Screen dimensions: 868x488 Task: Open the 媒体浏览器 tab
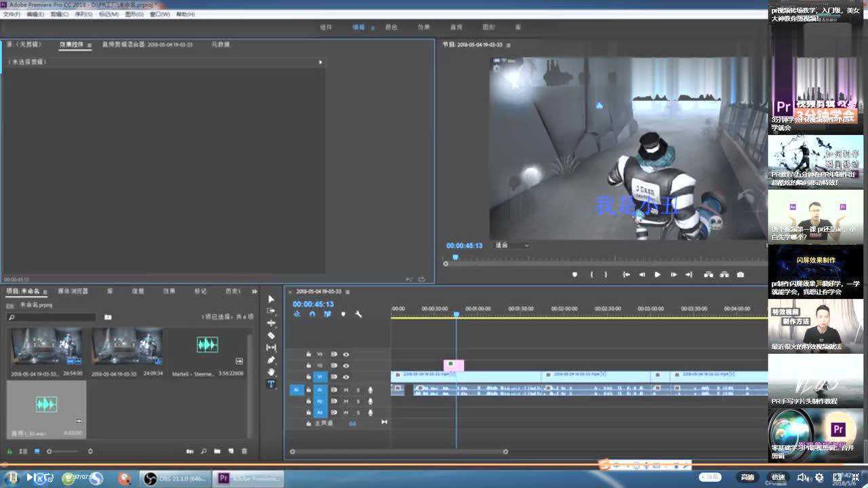click(x=73, y=291)
